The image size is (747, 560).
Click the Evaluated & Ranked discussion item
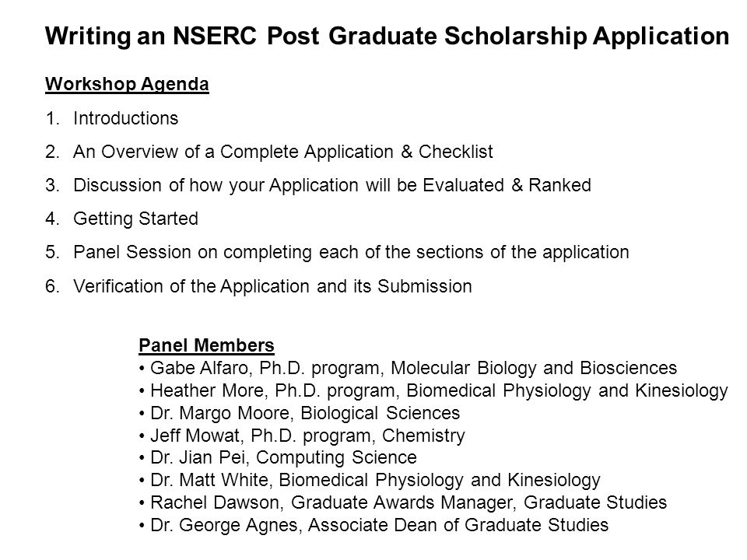(318, 185)
